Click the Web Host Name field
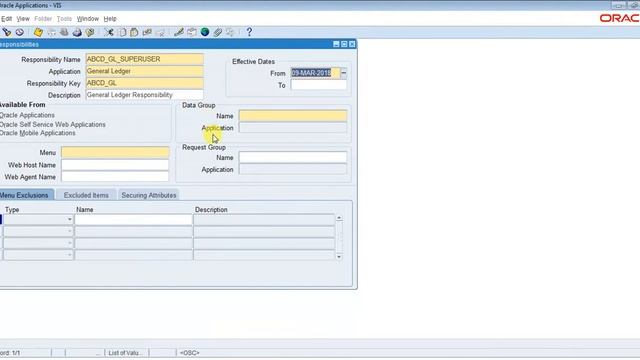This screenshot has height=360, width=640. pyautogui.click(x=115, y=165)
